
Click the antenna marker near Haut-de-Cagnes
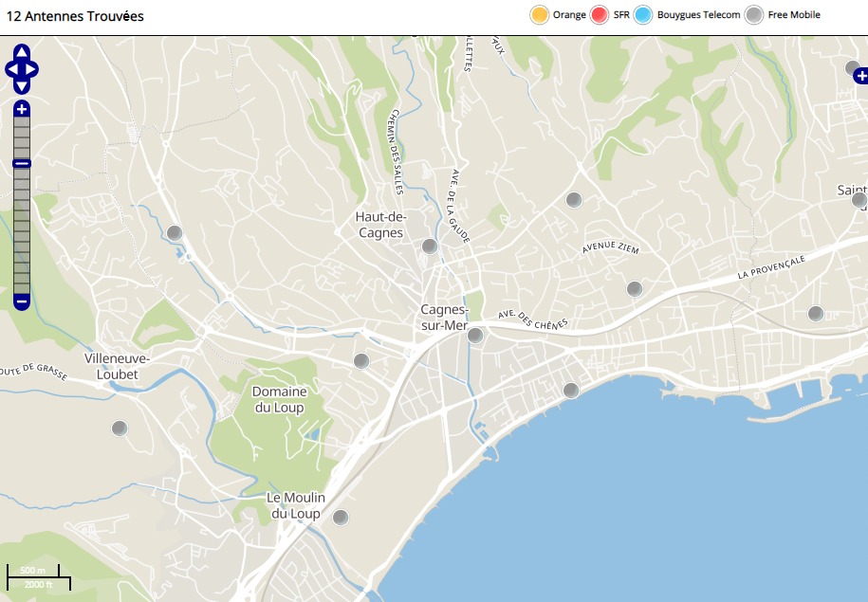[430, 246]
